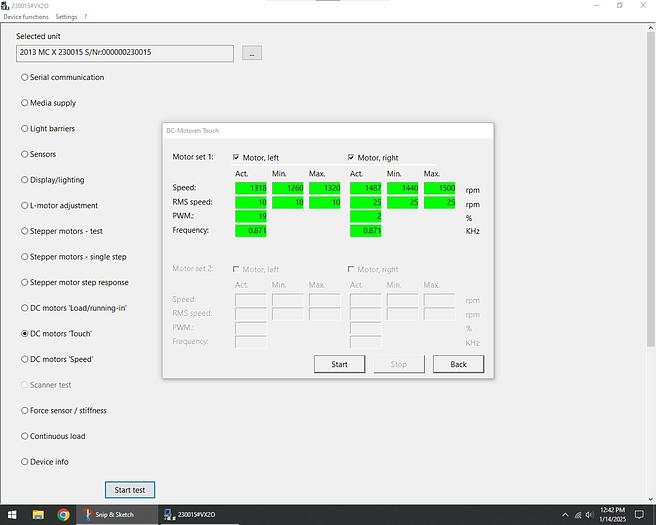The image size is (656, 525).
Task: Open the notification center icon
Action: tap(640, 514)
